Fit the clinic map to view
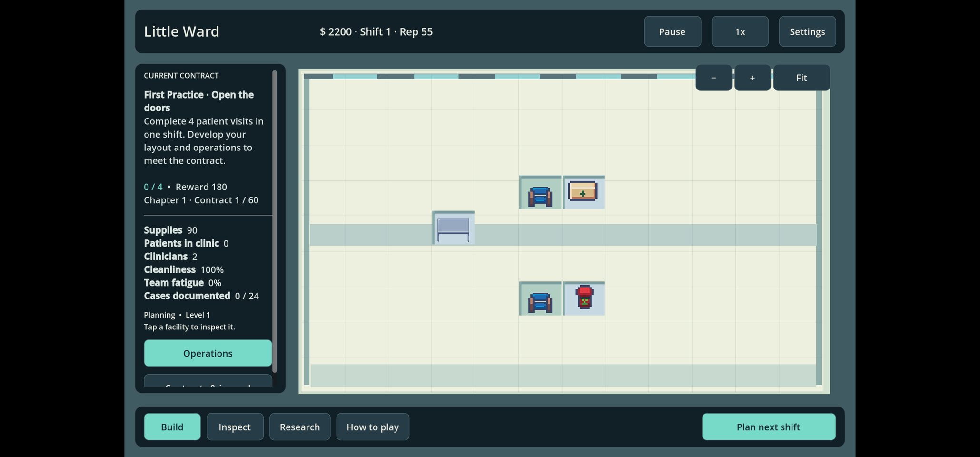 pyautogui.click(x=802, y=78)
